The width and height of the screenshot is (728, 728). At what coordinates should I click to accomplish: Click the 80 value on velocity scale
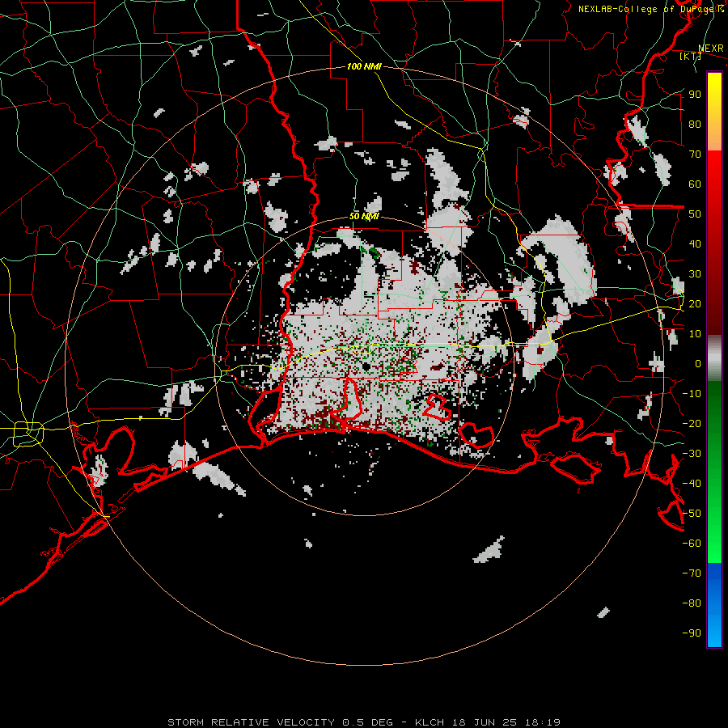click(x=695, y=124)
